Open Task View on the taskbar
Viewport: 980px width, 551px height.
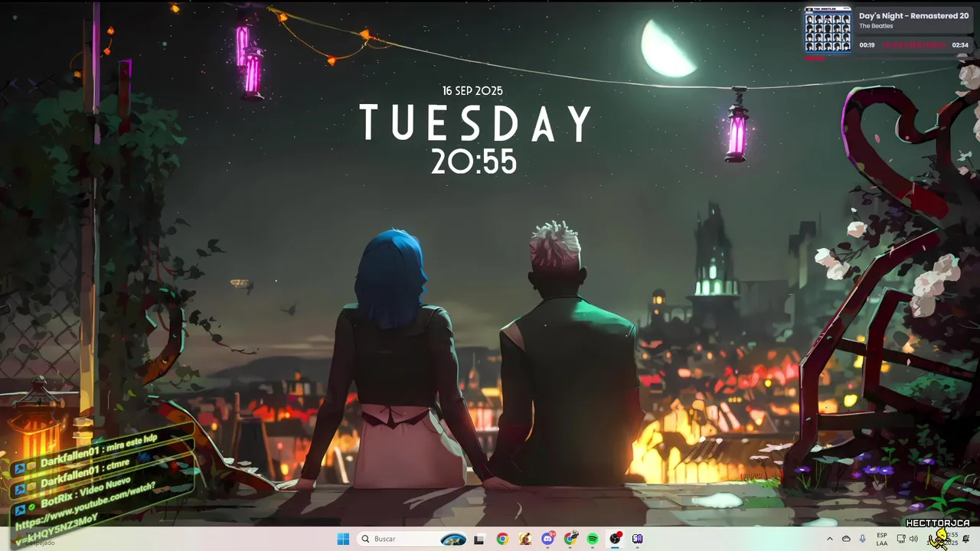tap(479, 539)
